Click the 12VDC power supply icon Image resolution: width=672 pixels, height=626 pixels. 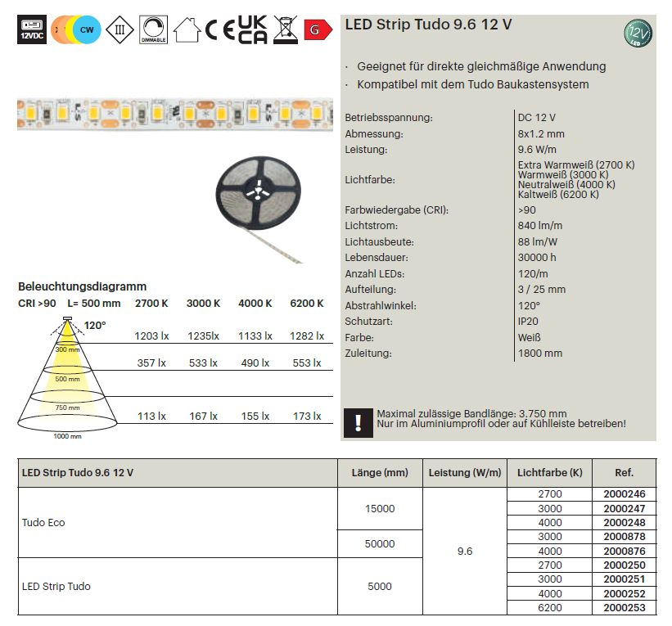tap(31, 31)
